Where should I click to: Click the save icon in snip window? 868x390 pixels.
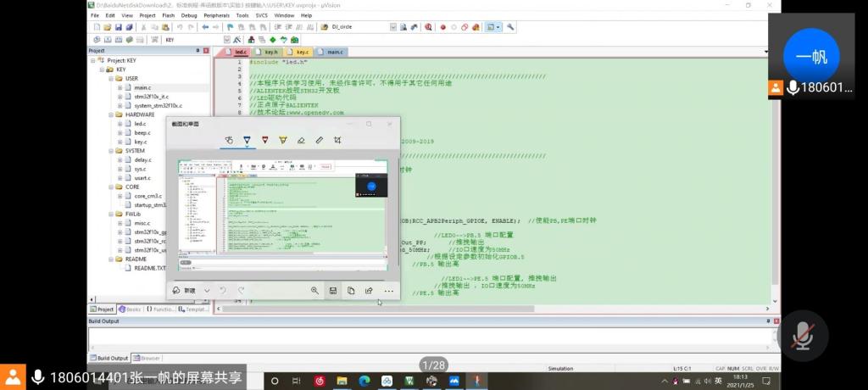click(333, 291)
